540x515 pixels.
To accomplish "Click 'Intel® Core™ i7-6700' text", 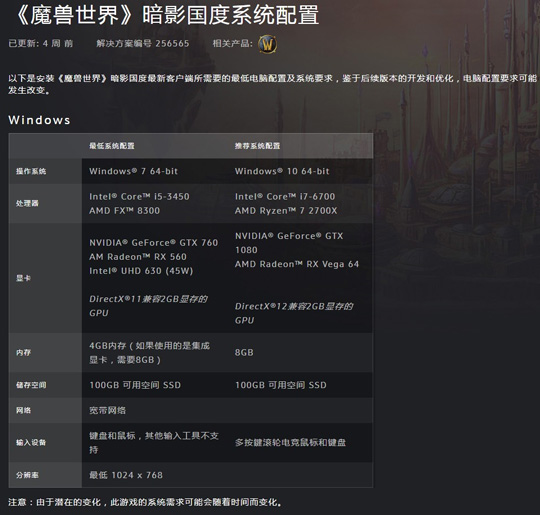I will pos(285,196).
